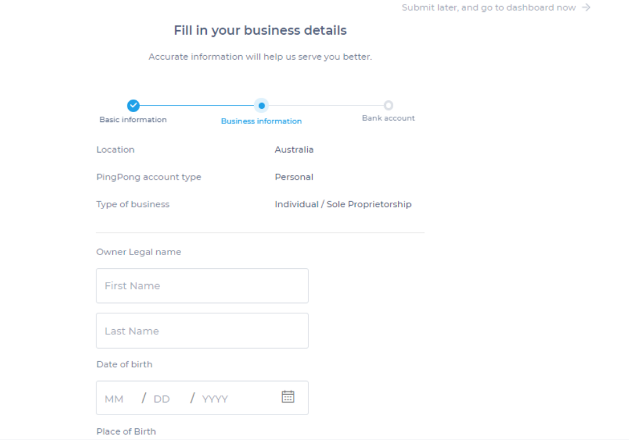Click the Fill in your business details heading
Viewport: 630px width, 440px height.
260,31
